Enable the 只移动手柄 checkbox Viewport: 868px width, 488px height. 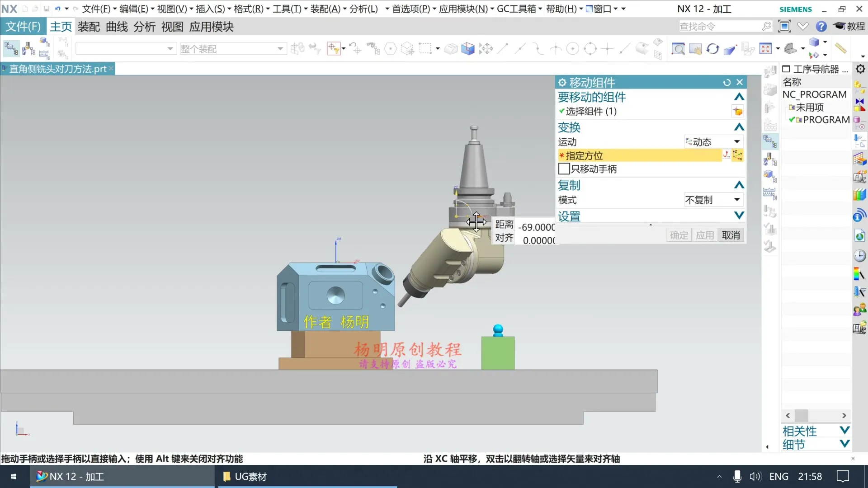point(563,169)
